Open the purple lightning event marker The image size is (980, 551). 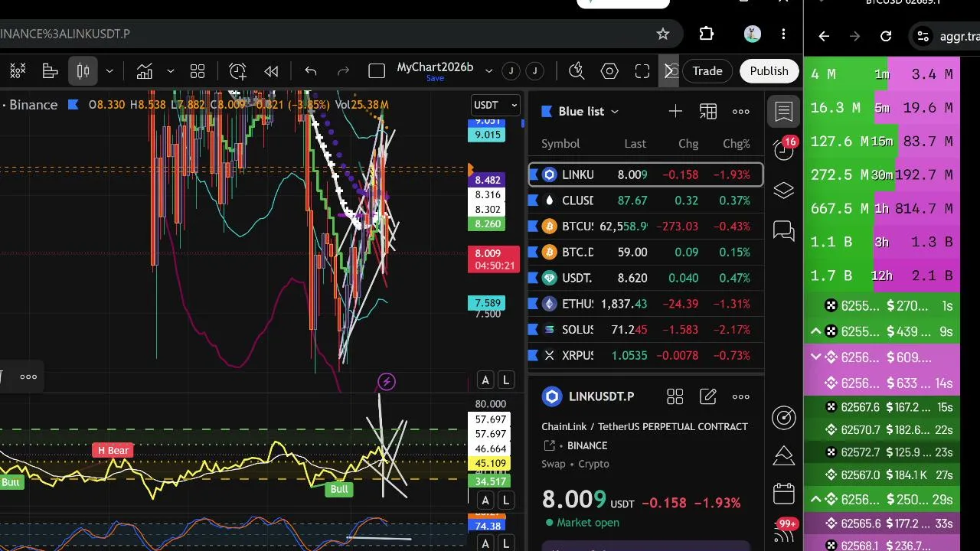click(387, 381)
